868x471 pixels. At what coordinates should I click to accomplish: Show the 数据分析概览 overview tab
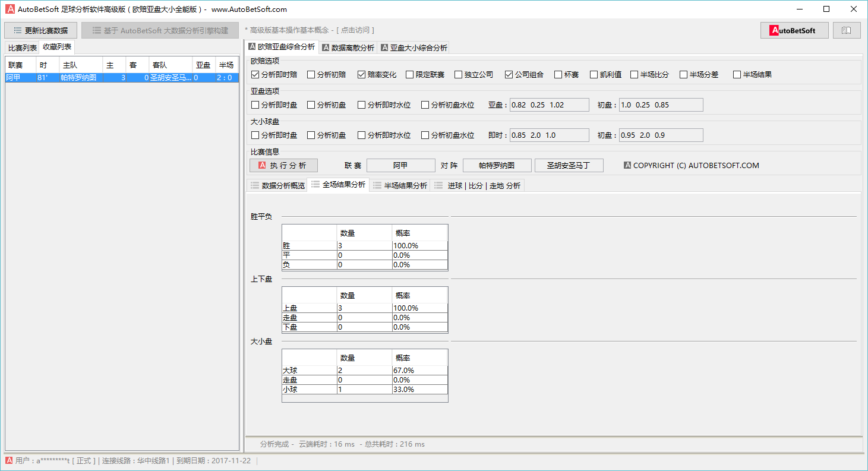(277, 185)
